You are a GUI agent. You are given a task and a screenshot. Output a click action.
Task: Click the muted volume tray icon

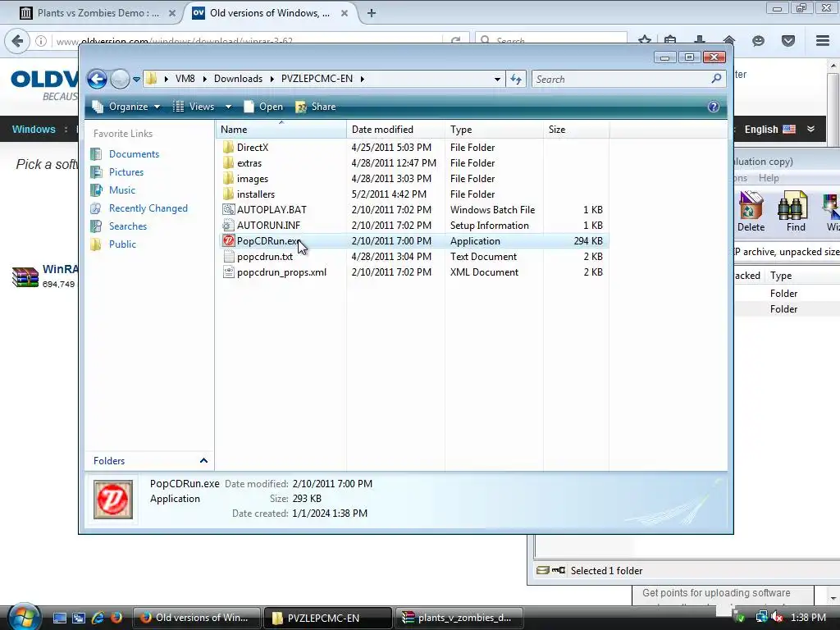pyautogui.click(x=778, y=618)
